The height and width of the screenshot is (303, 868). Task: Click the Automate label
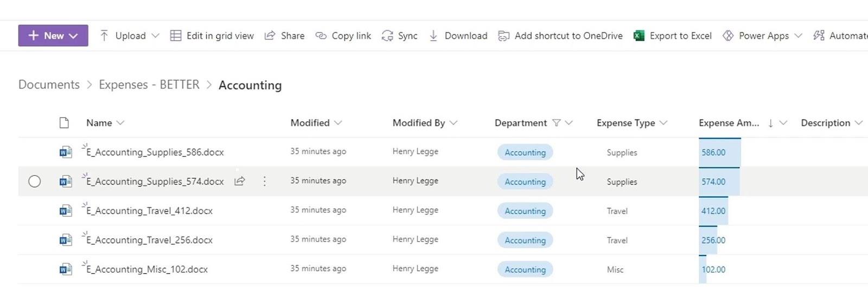pyautogui.click(x=848, y=36)
